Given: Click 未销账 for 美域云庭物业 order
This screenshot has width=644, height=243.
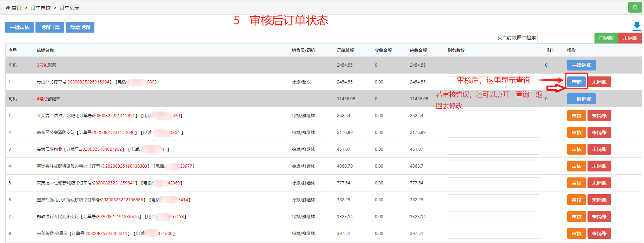Looking at the screenshot, I should [599, 149].
